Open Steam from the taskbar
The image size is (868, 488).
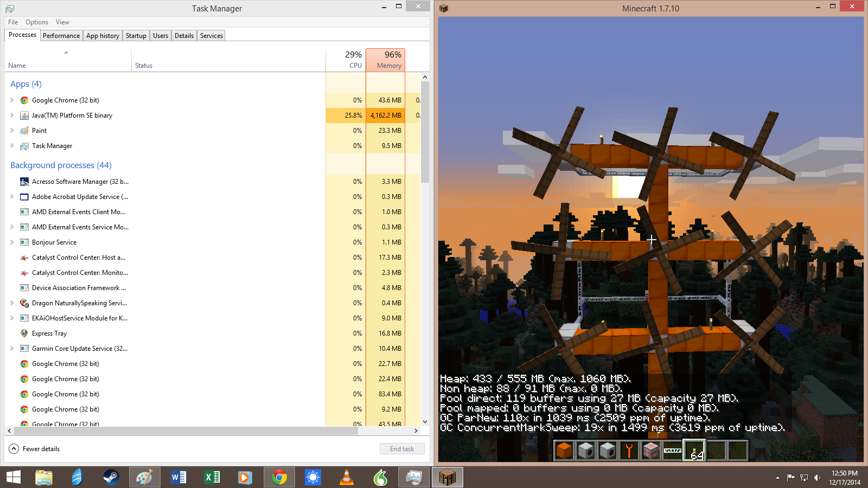pyautogui.click(x=111, y=477)
